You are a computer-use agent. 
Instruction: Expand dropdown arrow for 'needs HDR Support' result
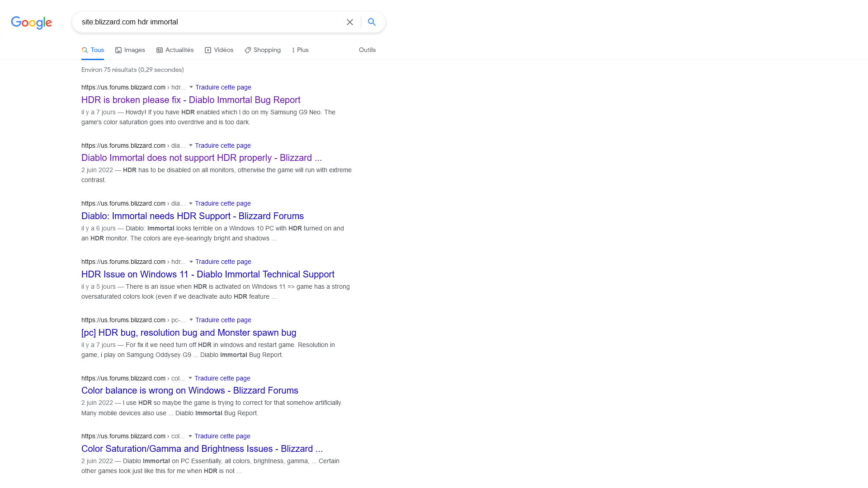pyautogui.click(x=190, y=203)
